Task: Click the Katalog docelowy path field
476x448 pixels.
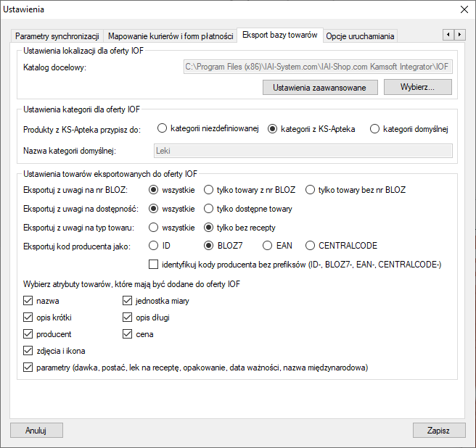Action: click(x=316, y=67)
